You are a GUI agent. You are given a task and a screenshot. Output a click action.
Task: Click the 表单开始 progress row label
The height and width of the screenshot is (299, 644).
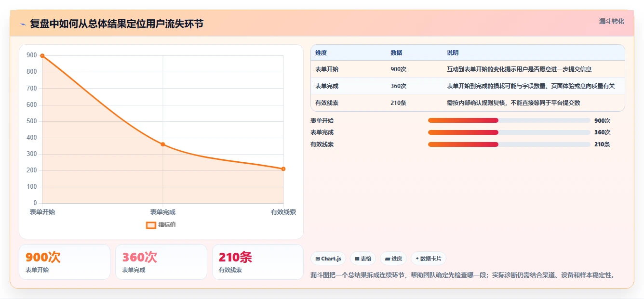(322, 121)
